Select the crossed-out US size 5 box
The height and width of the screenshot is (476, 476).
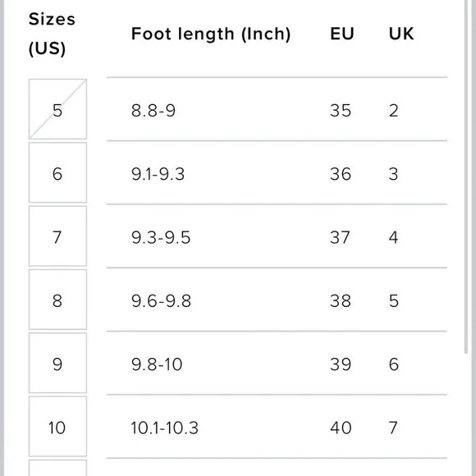click(57, 109)
